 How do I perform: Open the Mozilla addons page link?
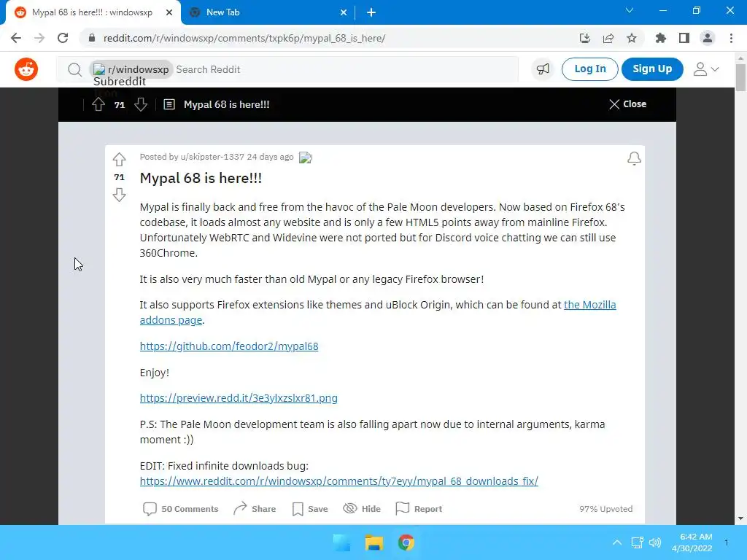(589, 305)
